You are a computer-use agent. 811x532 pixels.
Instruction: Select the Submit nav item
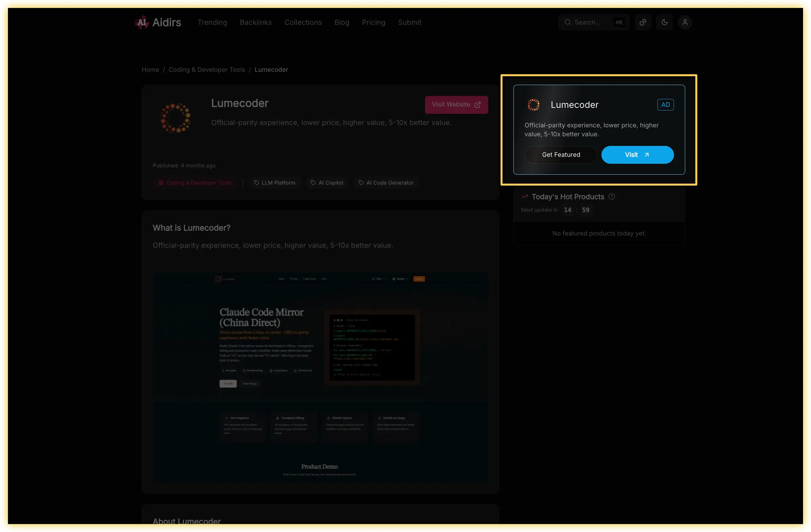pyautogui.click(x=409, y=22)
